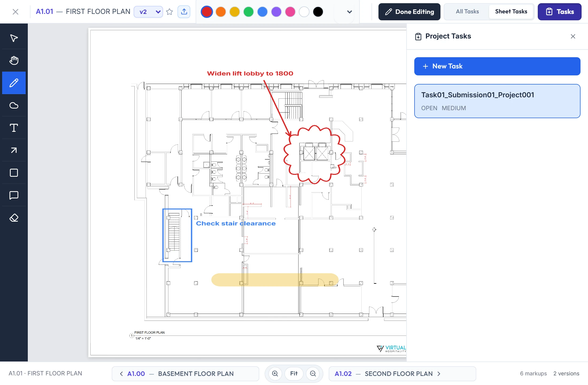The image size is (588, 385).
Task: Pick the yellow color swatch
Action: (235, 12)
